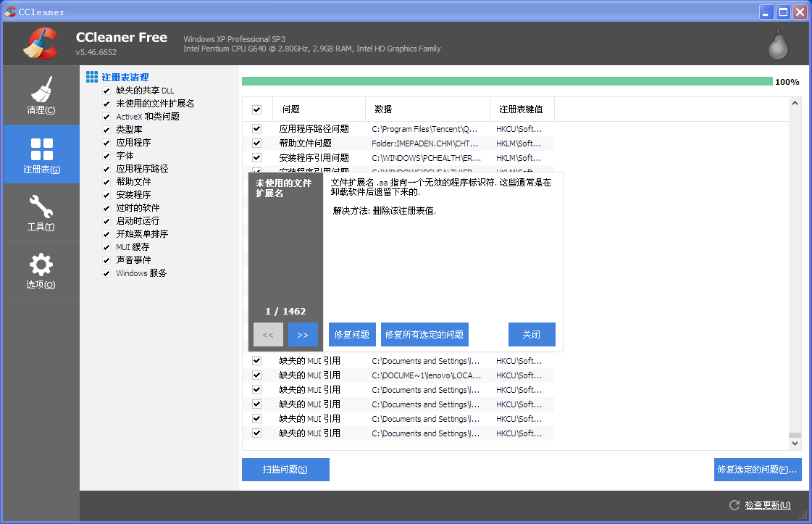Viewport: 812px width, 524px height.
Task: Toggle the 帮助文件 checkbox
Action: coord(106,182)
